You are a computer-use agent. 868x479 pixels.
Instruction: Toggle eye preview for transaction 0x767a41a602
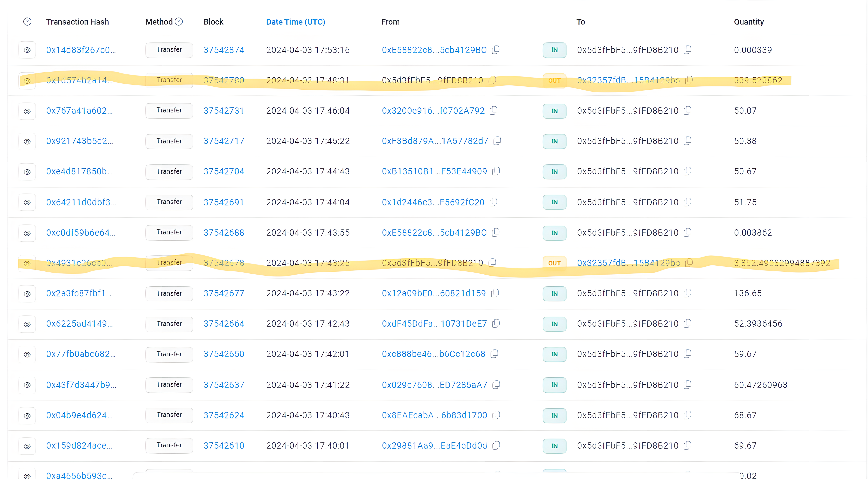click(27, 111)
